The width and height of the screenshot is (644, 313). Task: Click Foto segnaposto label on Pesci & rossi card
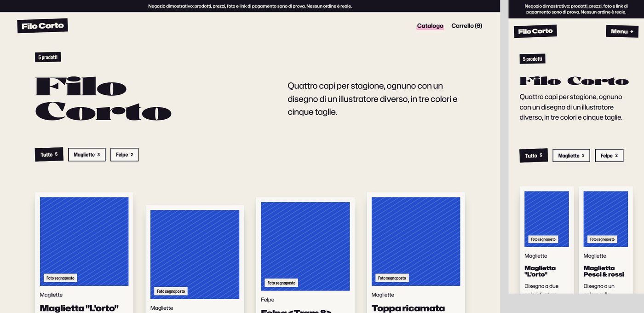(602, 239)
